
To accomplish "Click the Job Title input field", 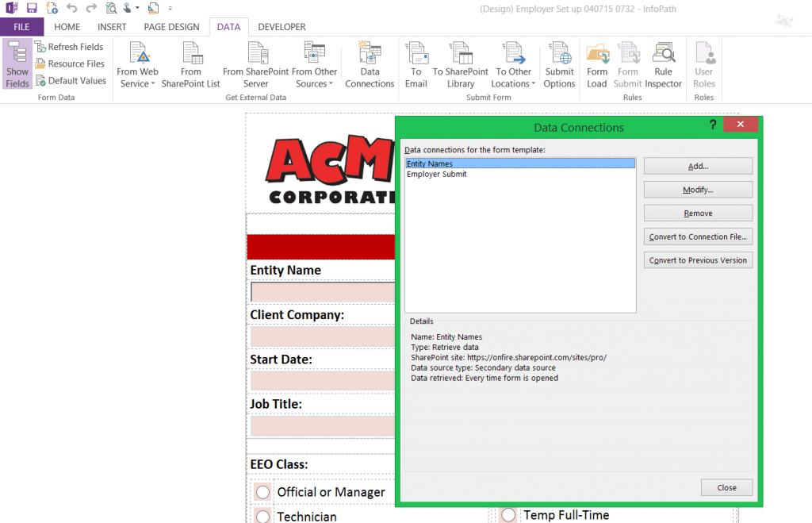I will tap(323, 426).
